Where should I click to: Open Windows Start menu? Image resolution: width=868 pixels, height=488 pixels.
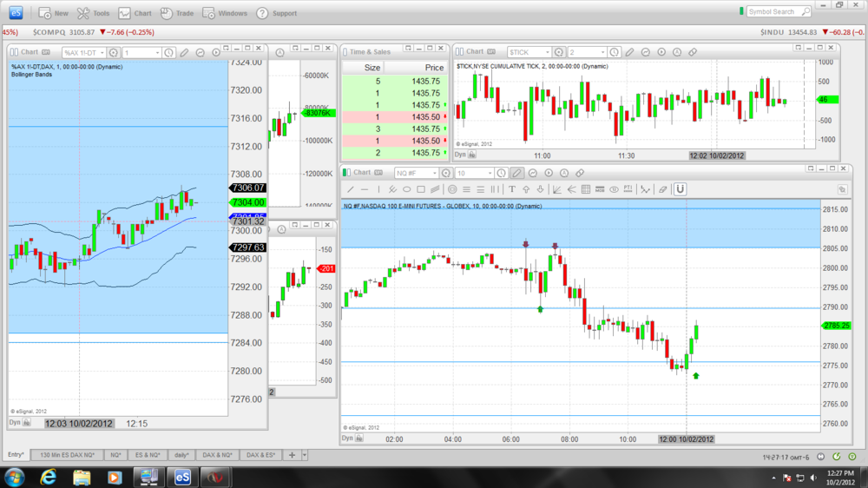(14, 477)
